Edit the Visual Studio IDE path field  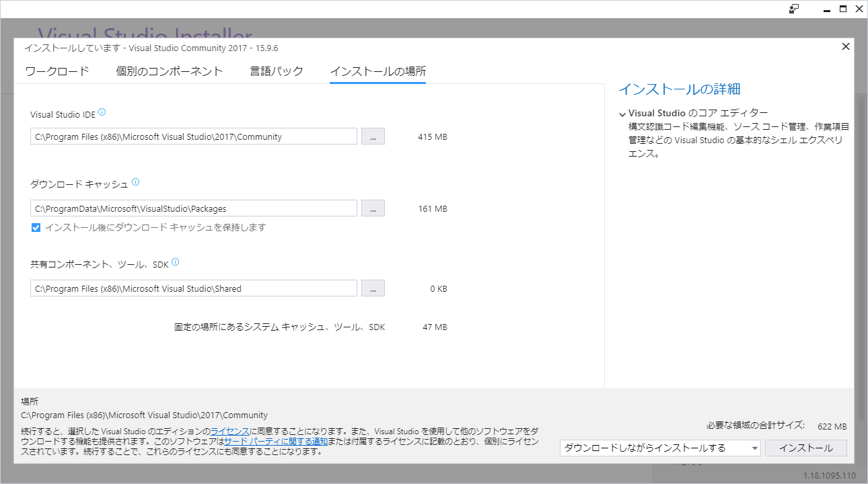(x=194, y=136)
